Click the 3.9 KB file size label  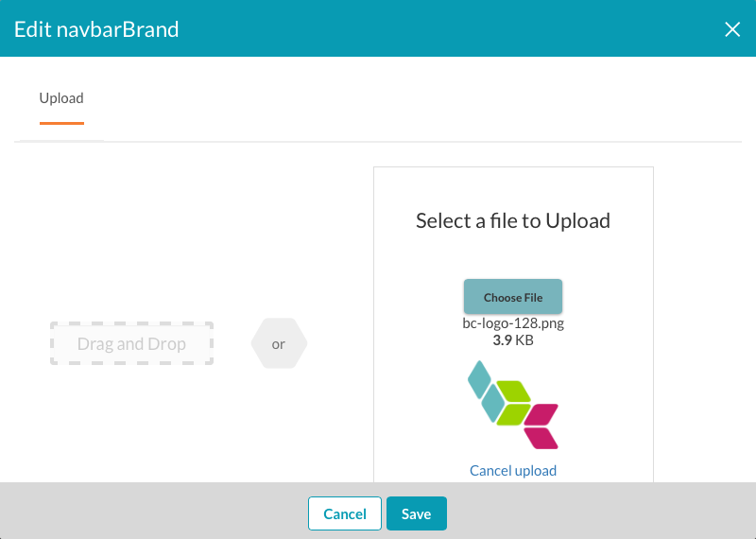tap(513, 340)
